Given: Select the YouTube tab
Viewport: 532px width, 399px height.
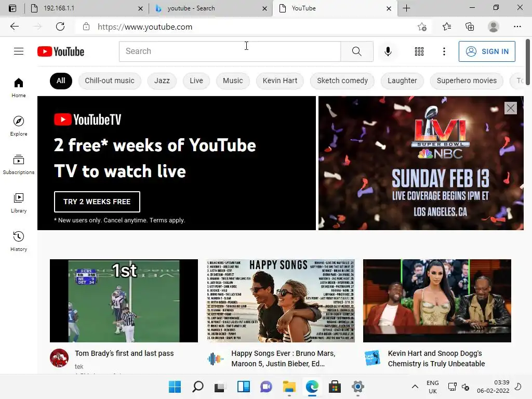Looking at the screenshot, I should tap(335, 8).
